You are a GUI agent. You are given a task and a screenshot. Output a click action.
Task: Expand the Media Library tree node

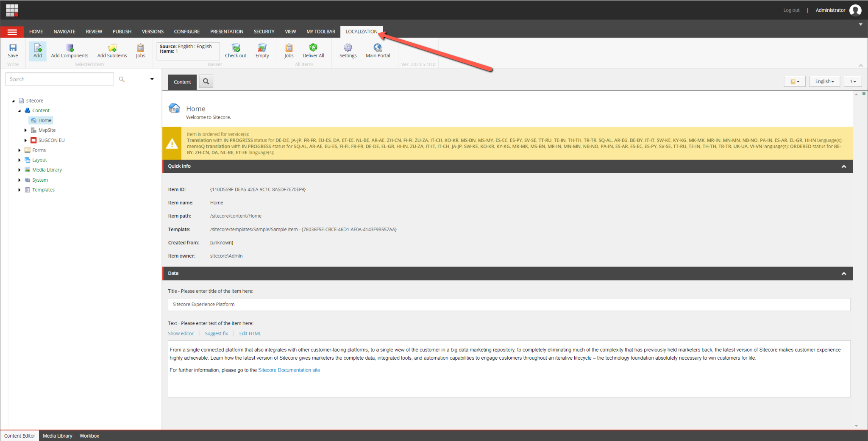[19, 170]
